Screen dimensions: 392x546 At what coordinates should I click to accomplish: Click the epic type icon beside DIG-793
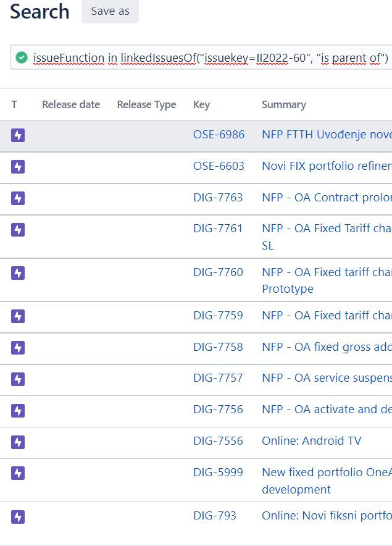[18, 517]
